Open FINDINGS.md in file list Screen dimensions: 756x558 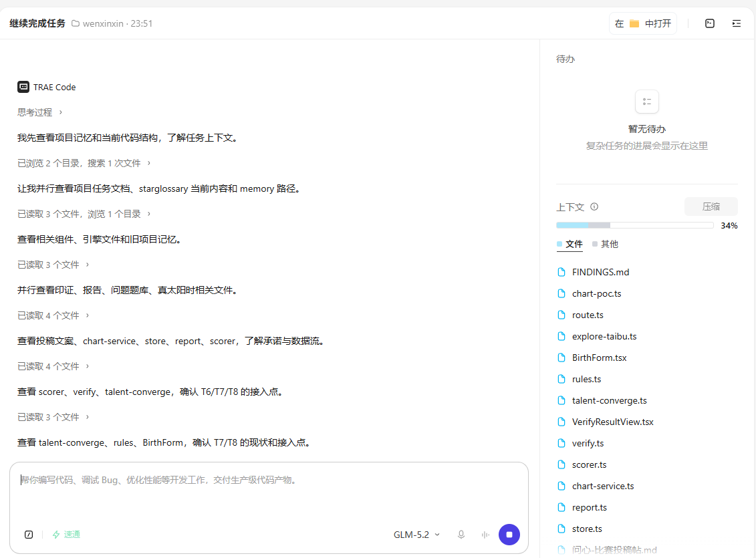point(600,272)
